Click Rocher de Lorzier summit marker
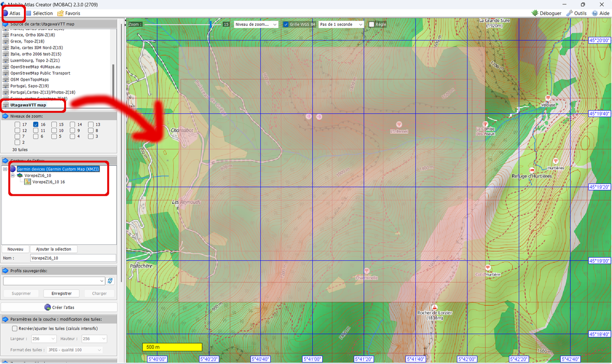This screenshot has width=612, height=364. coord(434,307)
